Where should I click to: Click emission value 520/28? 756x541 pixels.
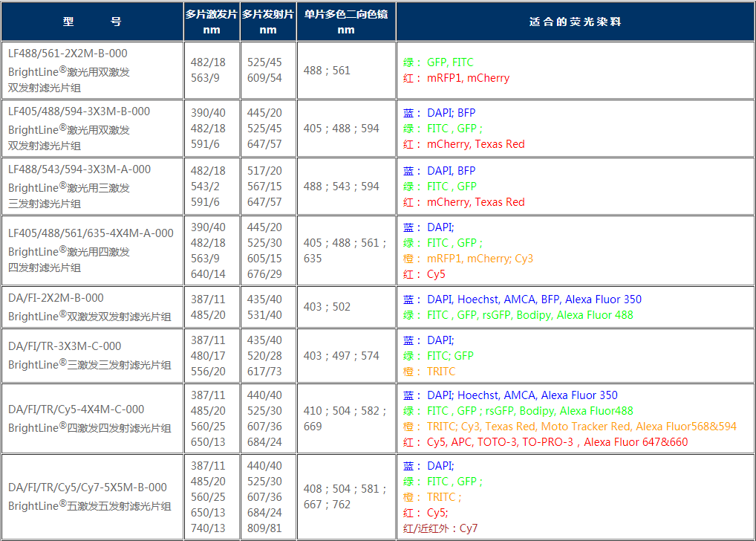point(264,356)
